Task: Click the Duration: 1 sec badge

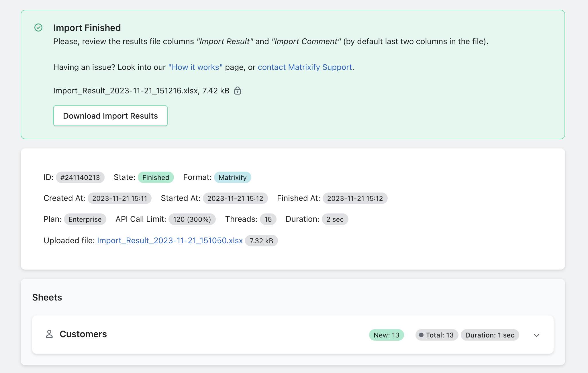Action: click(490, 335)
